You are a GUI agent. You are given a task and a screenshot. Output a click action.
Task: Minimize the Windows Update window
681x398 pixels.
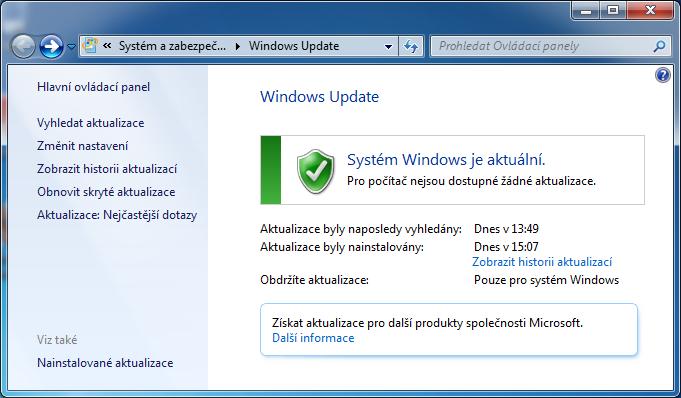pyautogui.click(x=586, y=10)
